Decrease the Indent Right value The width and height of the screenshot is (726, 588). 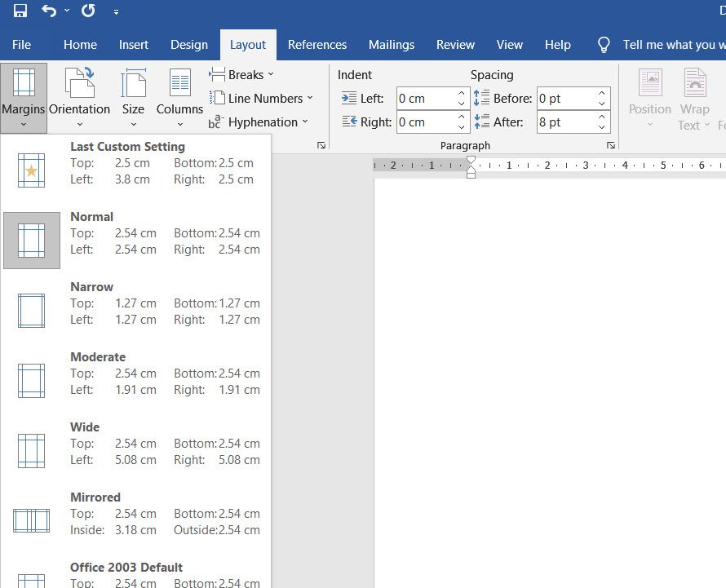pos(461,127)
